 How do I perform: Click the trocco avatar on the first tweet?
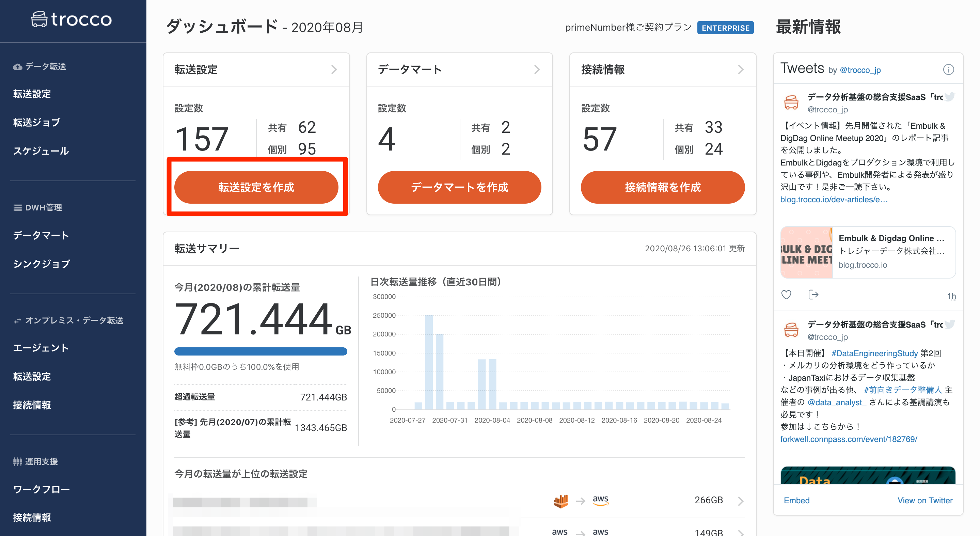click(x=791, y=103)
